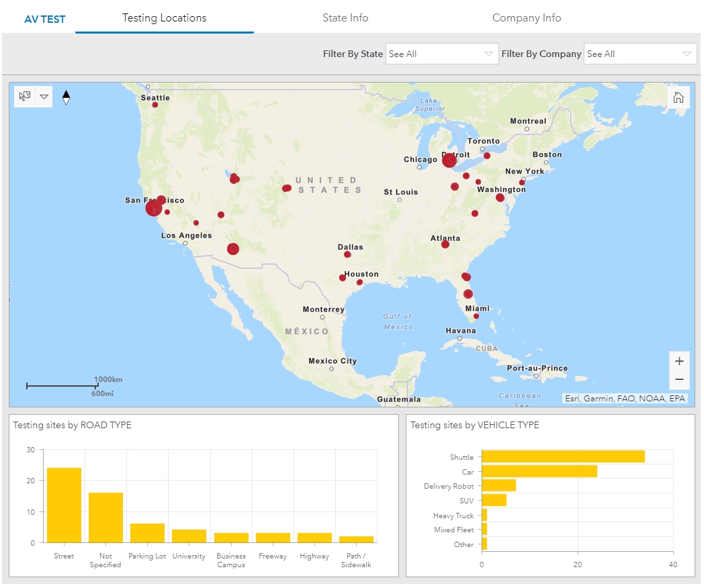Click the Seattle testing site marker

[x=155, y=105]
